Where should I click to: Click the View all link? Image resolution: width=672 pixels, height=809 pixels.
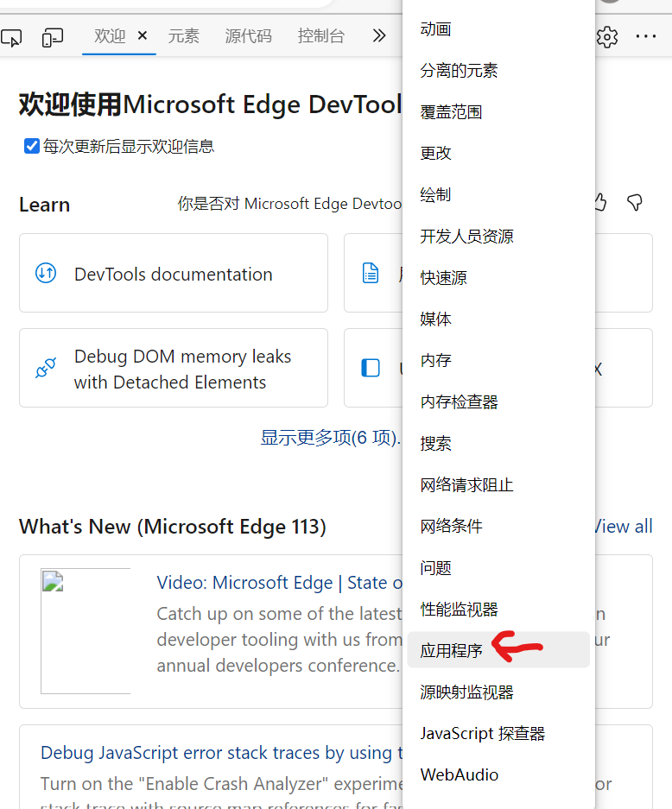[x=623, y=527]
